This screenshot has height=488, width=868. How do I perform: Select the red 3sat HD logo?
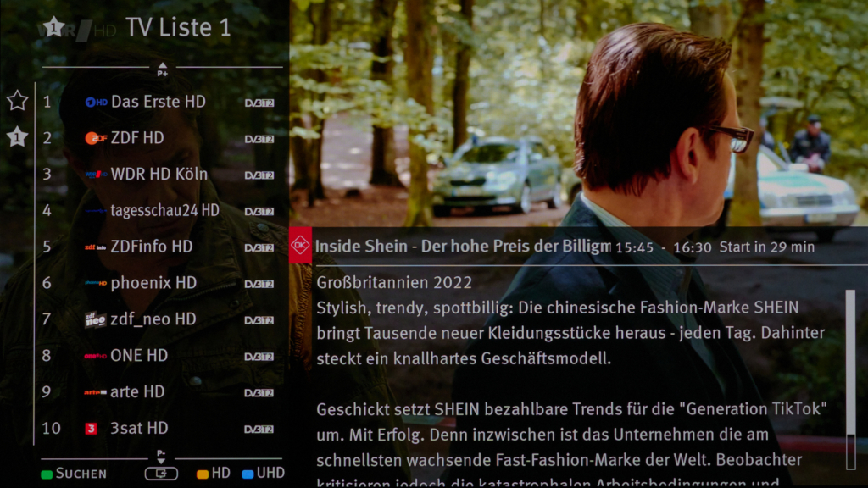[91, 428]
